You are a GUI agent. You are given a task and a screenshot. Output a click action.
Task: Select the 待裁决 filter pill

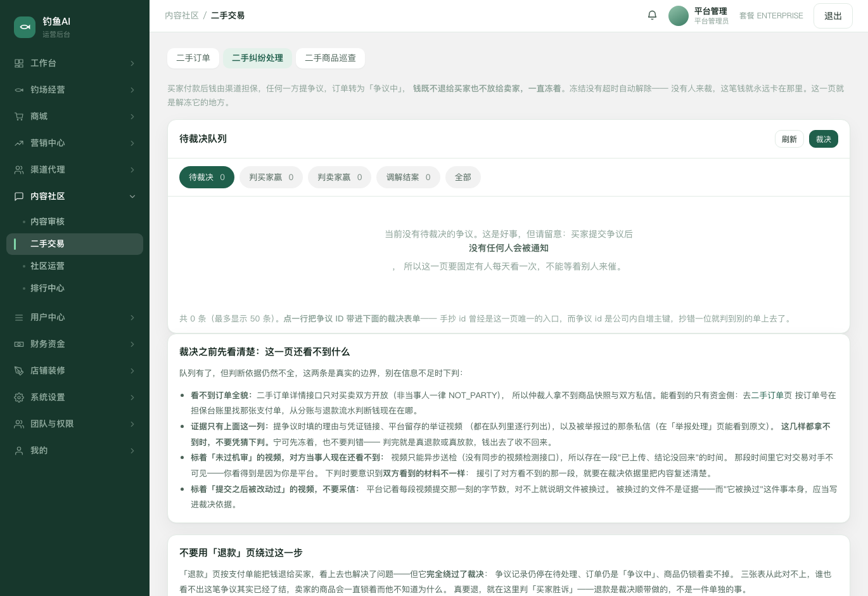tap(207, 178)
